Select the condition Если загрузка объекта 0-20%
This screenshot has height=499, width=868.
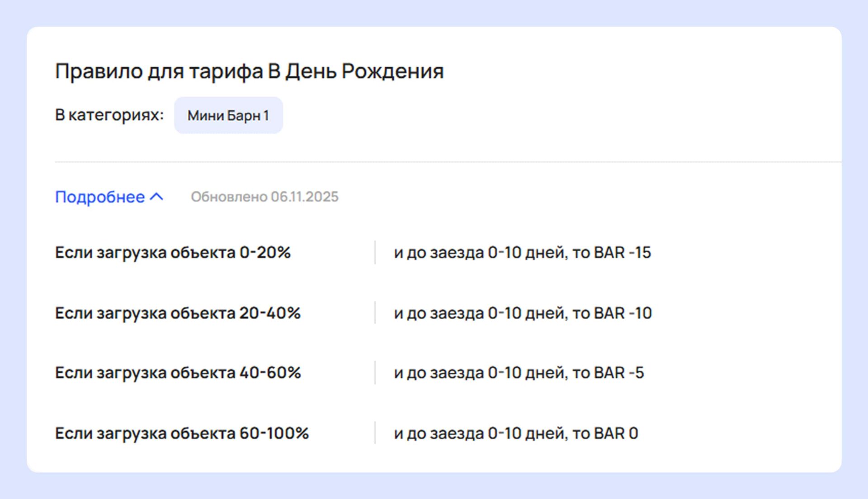tap(173, 253)
